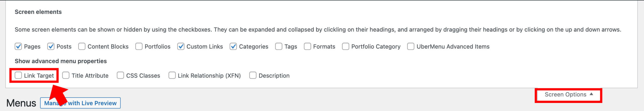Open Manage with Live Preview
The image size is (644, 111).
point(80,103)
